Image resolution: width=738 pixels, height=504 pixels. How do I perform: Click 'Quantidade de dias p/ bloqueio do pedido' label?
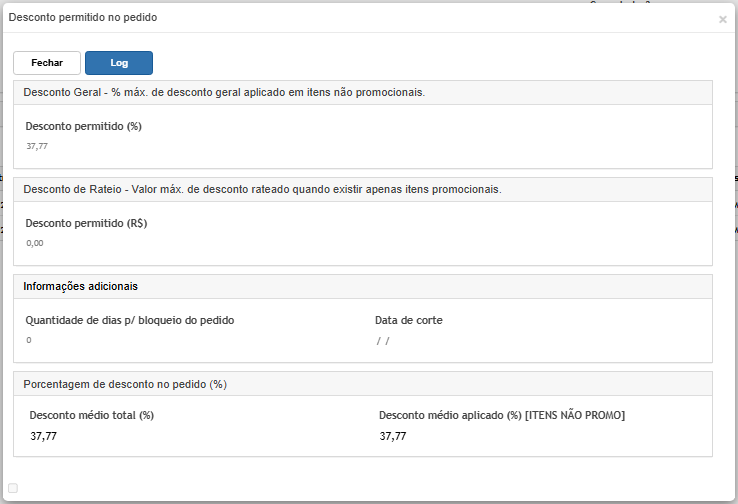pyautogui.click(x=130, y=320)
